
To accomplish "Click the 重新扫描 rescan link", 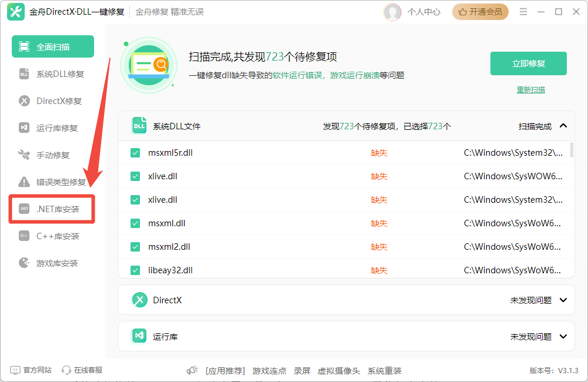I will pos(530,89).
